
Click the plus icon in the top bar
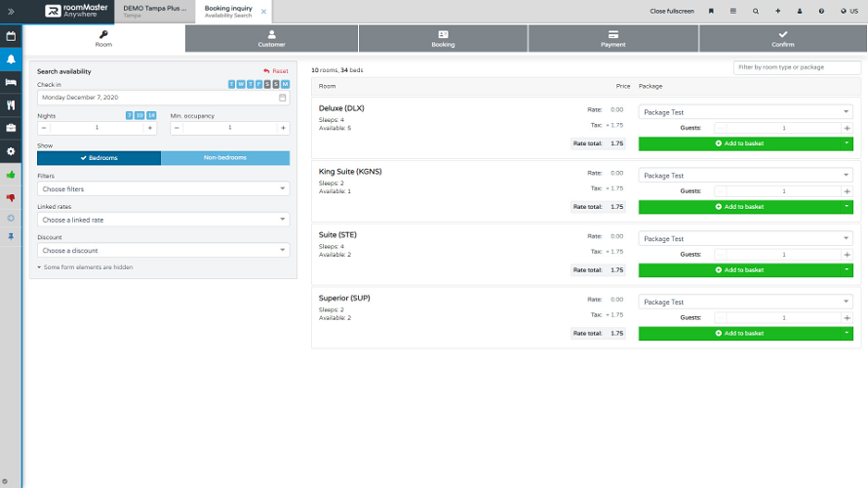777,11
